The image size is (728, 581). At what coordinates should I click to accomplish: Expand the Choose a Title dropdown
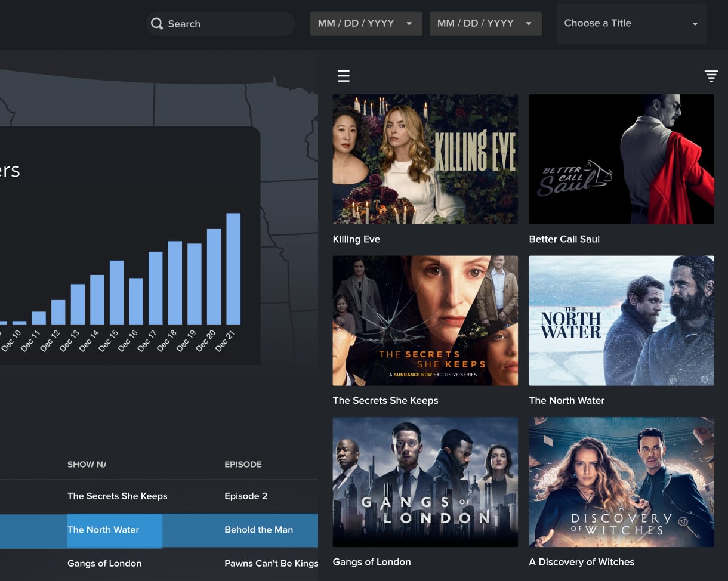(631, 24)
